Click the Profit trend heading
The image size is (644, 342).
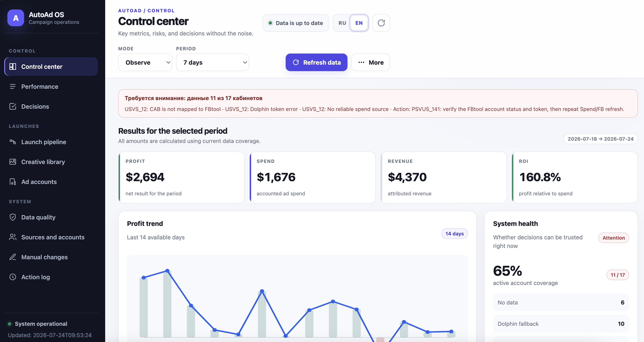point(145,224)
